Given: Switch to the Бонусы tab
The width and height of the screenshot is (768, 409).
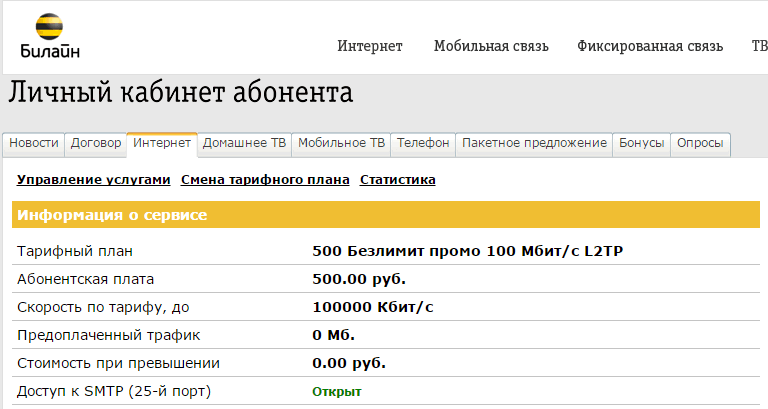Looking at the screenshot, I should [641, 144].
